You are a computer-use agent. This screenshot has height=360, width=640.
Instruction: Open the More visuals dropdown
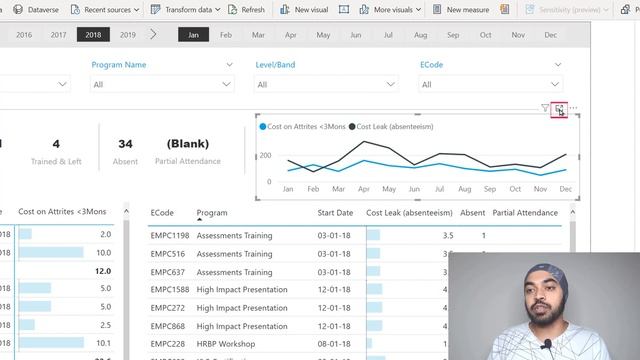[390, 9]
